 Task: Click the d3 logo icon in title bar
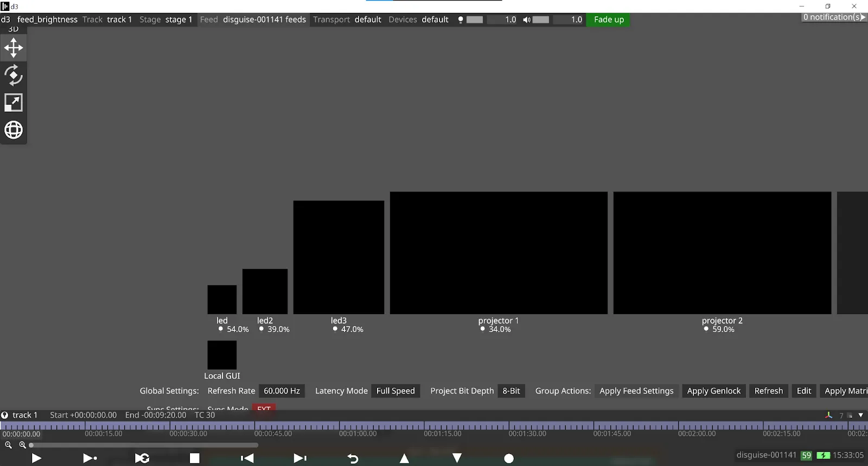[x=5, y=7]
